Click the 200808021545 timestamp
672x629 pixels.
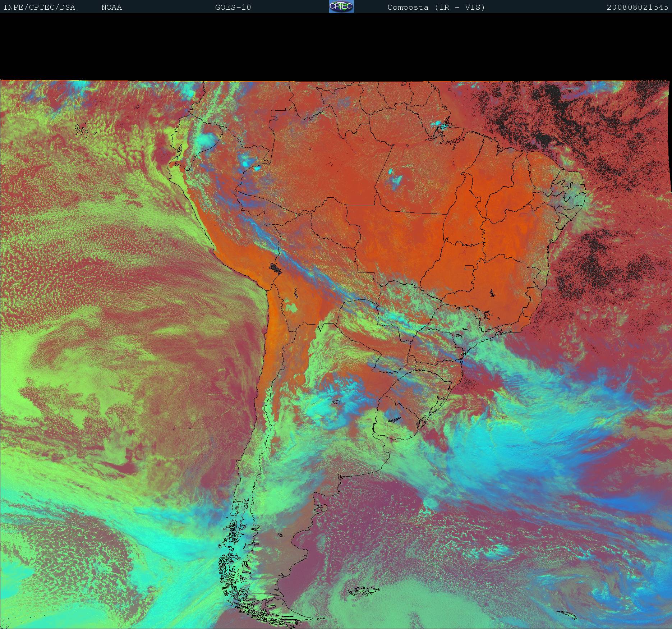point(637,7)
